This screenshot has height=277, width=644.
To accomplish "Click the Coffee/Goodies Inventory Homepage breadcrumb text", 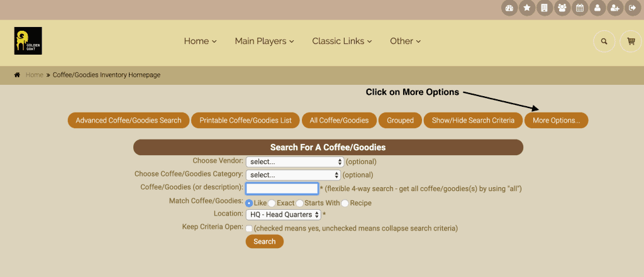I will pos(107,75).
